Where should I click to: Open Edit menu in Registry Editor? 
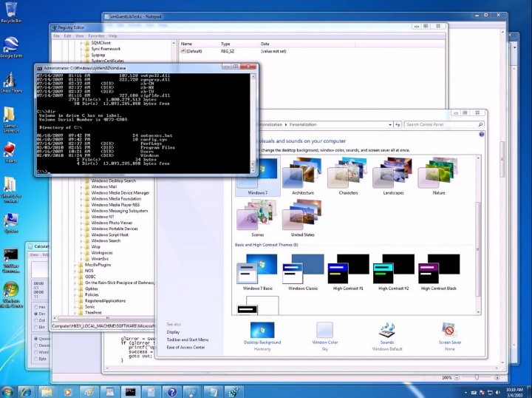(67, 36)
